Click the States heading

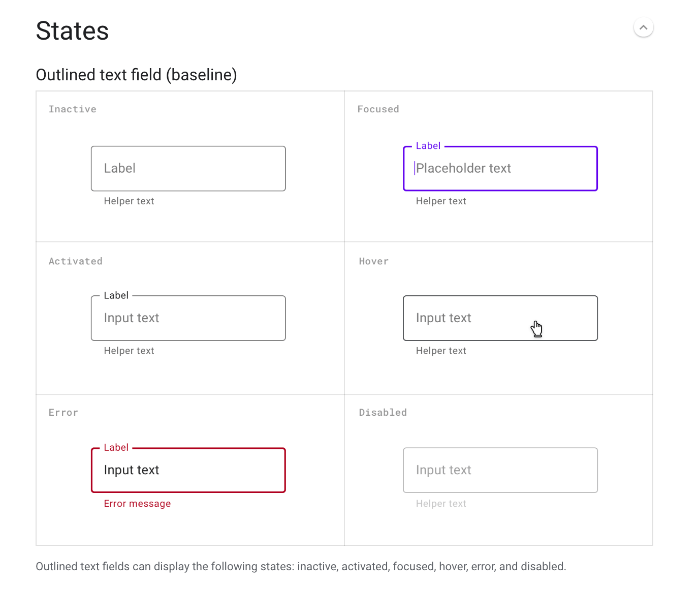[72, 31]
